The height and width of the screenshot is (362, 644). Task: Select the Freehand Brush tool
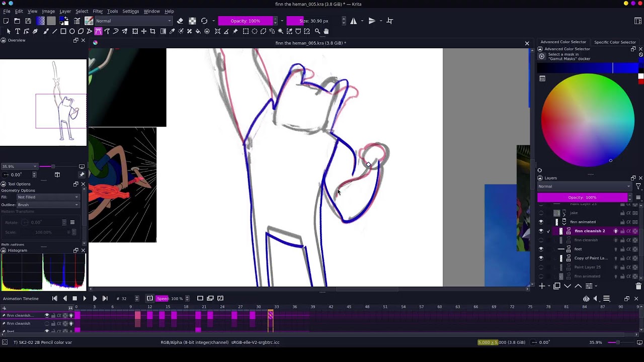pos(46,31)
